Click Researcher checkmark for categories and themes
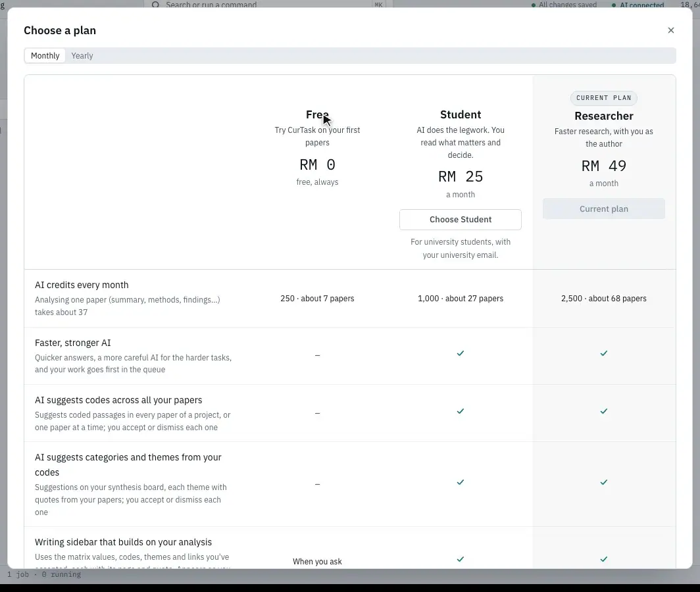 pyautogui.click(x=603, y=482)
